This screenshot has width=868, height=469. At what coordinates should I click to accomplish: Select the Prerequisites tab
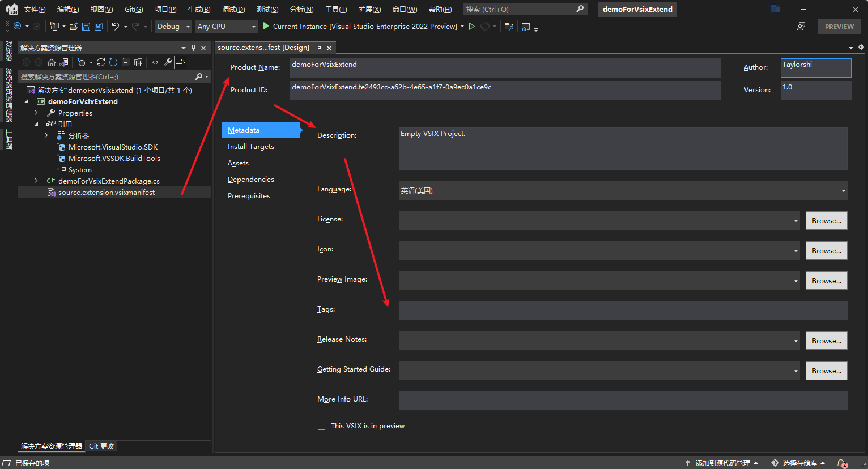point(249,195)
